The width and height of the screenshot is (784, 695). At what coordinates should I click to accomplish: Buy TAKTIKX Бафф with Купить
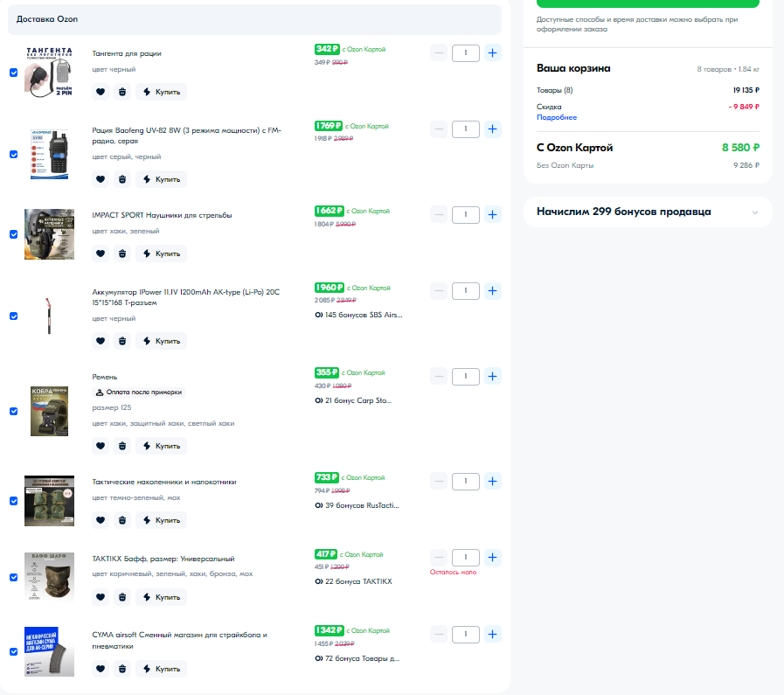(161, 597)
